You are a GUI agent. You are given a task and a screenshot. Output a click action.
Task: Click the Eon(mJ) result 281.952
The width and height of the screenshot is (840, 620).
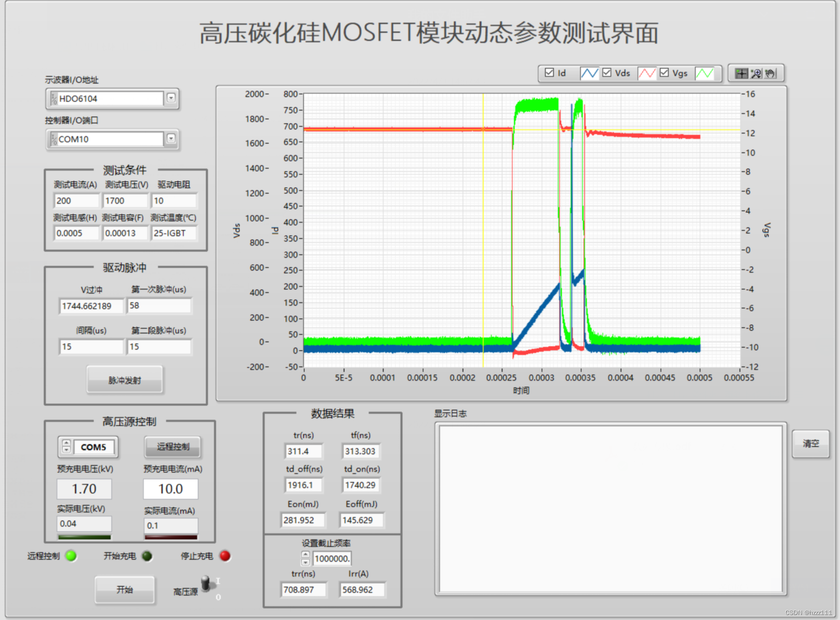click(303, 520)
